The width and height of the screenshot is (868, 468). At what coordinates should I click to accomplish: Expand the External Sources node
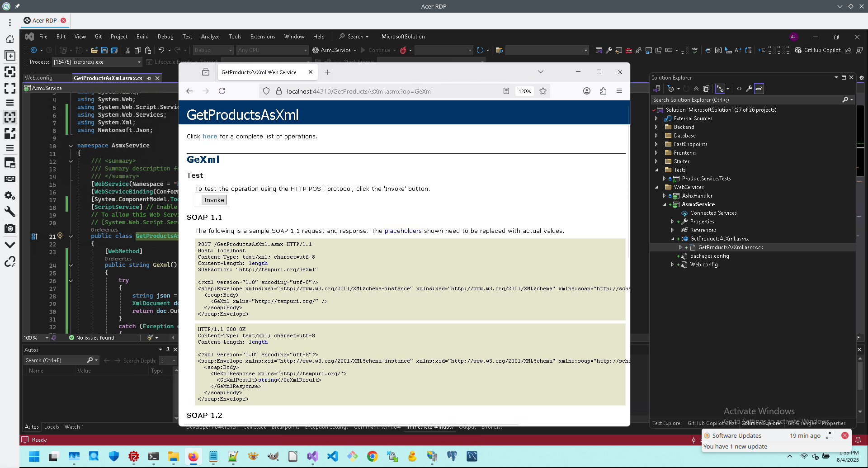(656, 118)
